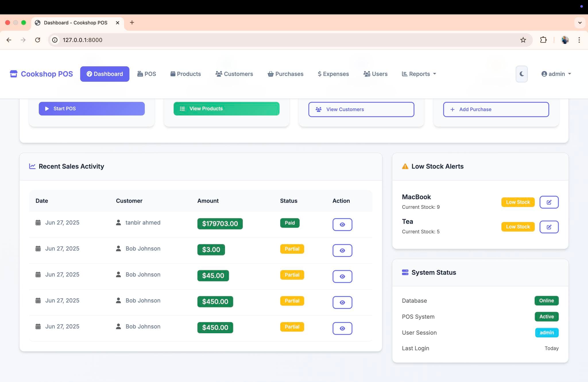Go to the Customers navigation item
Image resolution: width=588 pixels, height=382 pixels.
234,74
